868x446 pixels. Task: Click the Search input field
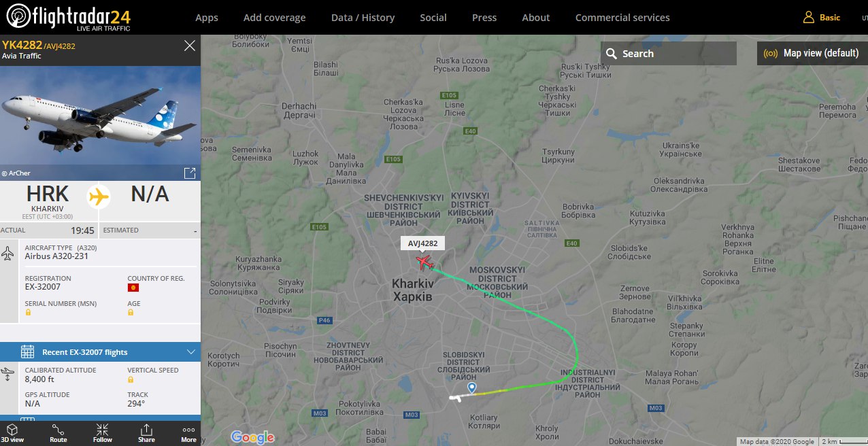coord(669,54)
